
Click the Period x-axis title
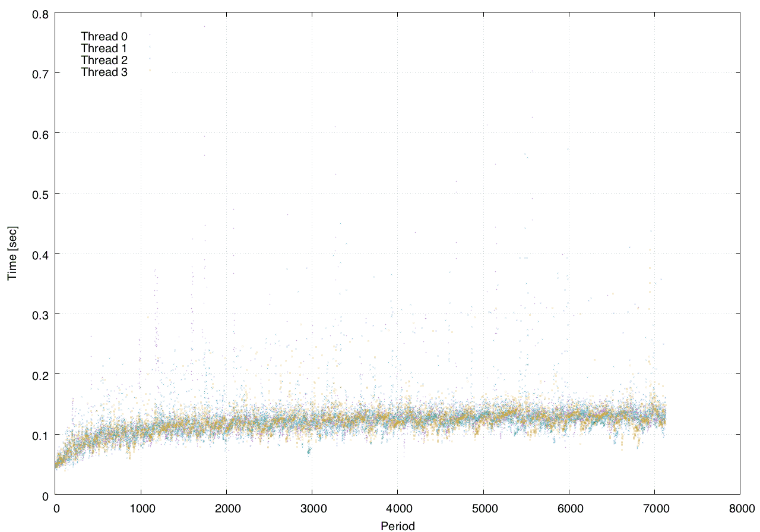[x=397, y=525]
